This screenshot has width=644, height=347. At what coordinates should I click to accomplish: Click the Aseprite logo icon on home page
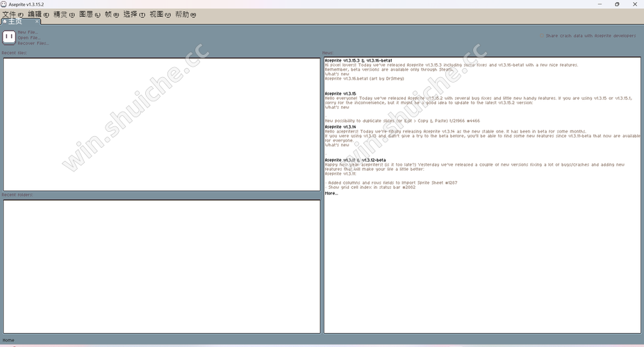tap(9, 37)
